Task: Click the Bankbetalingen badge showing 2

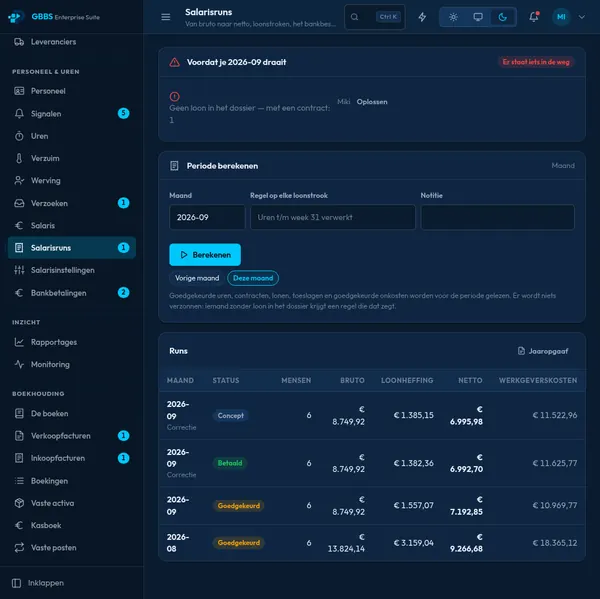Action: 123,292
